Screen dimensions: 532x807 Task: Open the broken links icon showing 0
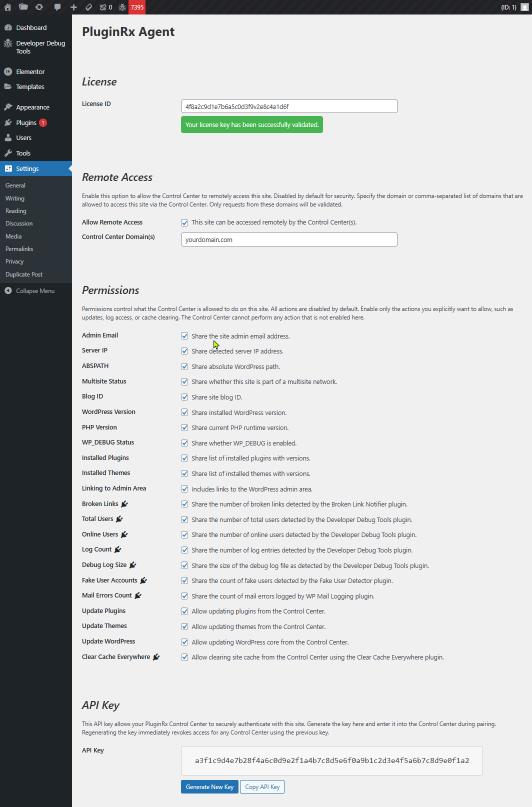pos(105,7)
